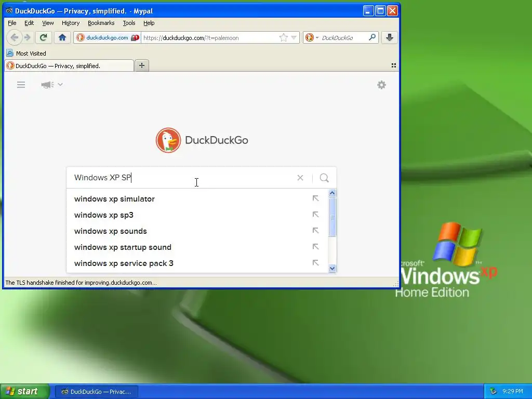Show all tabs grid icon

click(394, 65)
